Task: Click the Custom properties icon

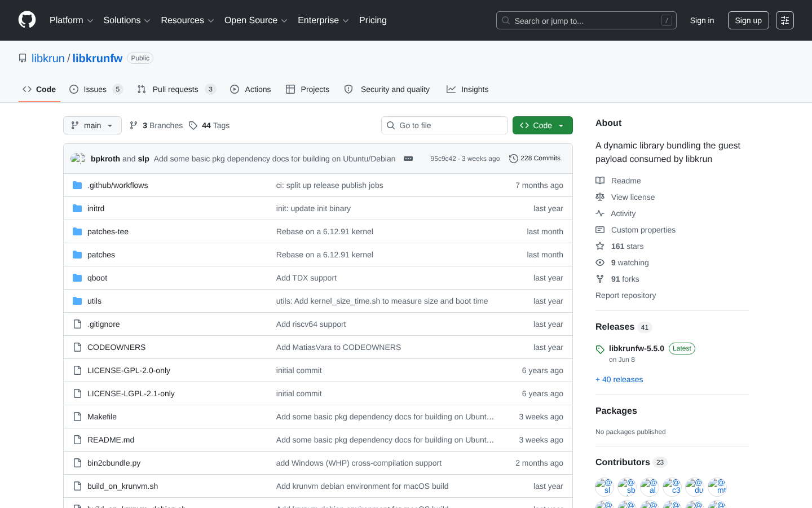Action: [x=600, y=230]
